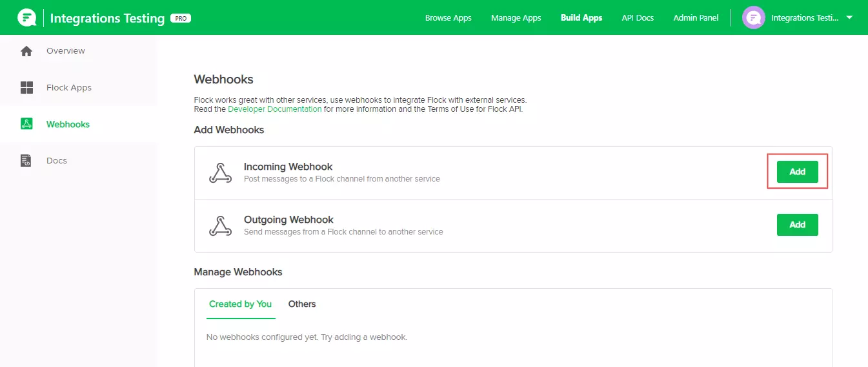Viewport: 868px width, 367px height.
Task: Expand the team dropdown arrow in header
Action: (849, 17)
